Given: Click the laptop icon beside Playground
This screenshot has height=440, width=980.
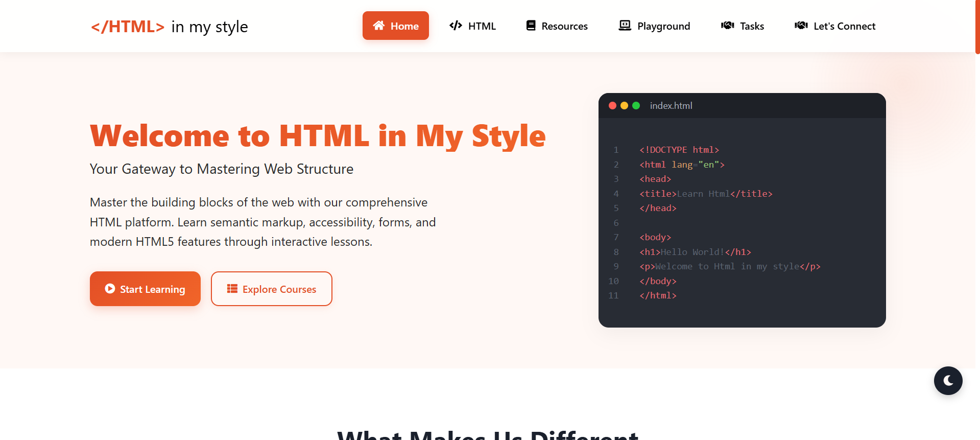Looking at the screenshot, I should [x=625, y=26].
